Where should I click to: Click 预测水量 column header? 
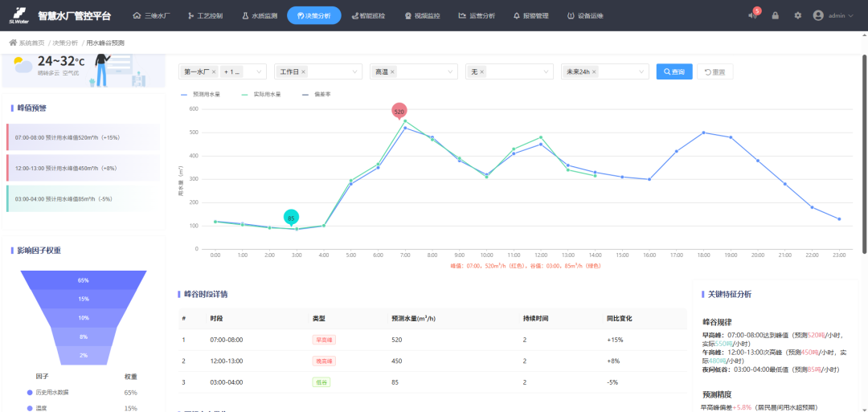[x=412, y=319]
